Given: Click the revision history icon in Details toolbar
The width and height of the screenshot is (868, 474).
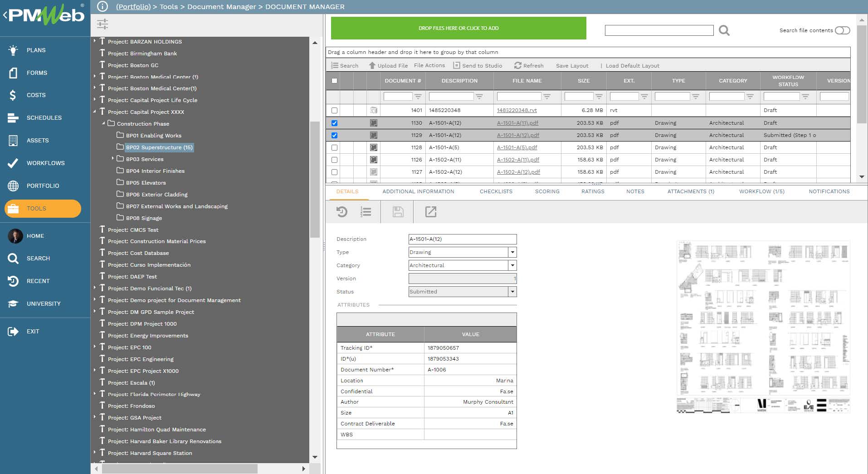Looking at the screenshot, I should click(341, 212).
